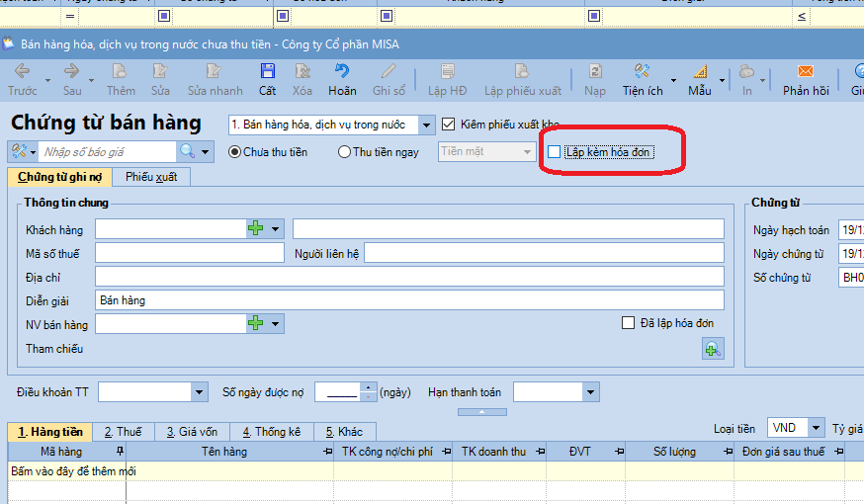This screenshot has width=864, height=504.
Task: Save voucher with Cất icon
Action: coord(267,71)
